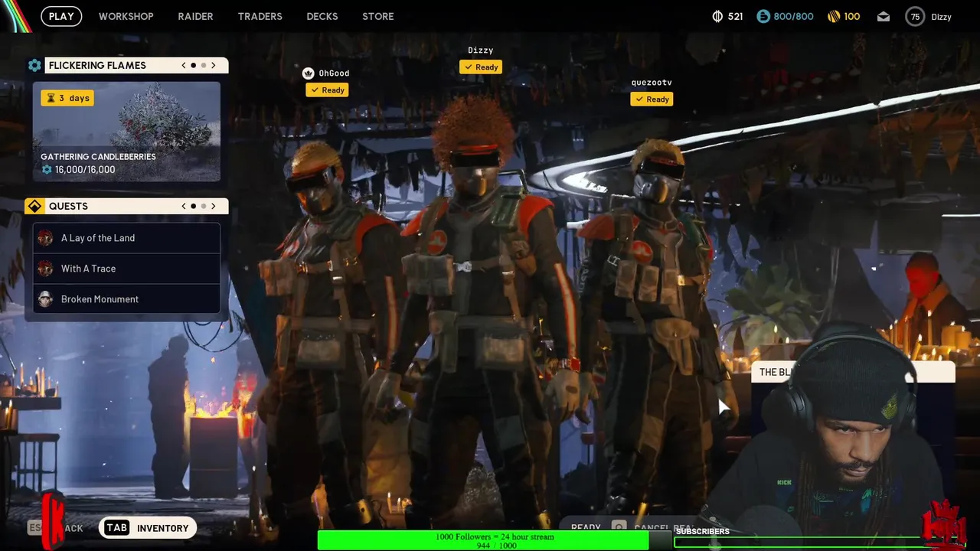Switch to the WORKSHOP tab

(126, 16)
